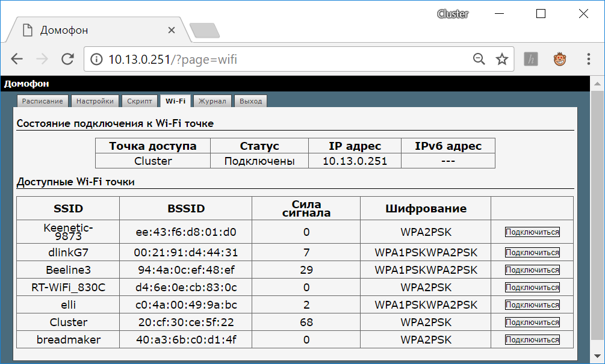Click the /h extension icon
Screen dimensions: 605x364
(x=530, y=59)
